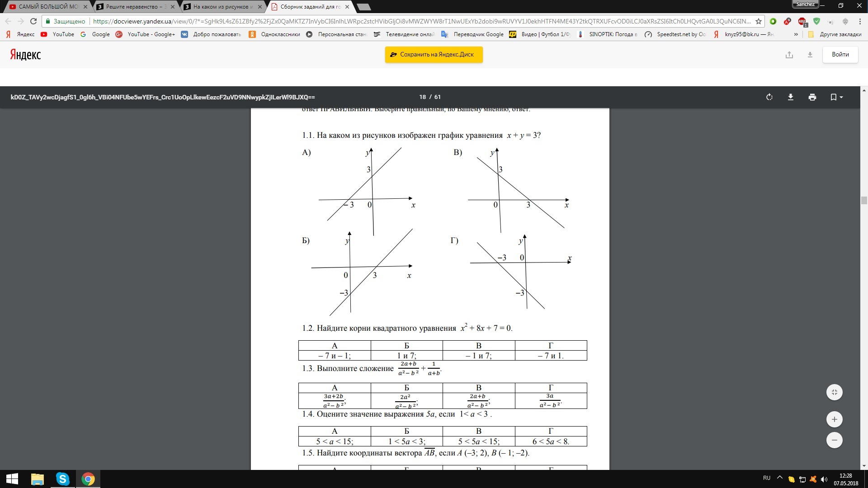Open the Adguard green shield extension
Viewport: 868px width, 488px height.
click(816, 21)
